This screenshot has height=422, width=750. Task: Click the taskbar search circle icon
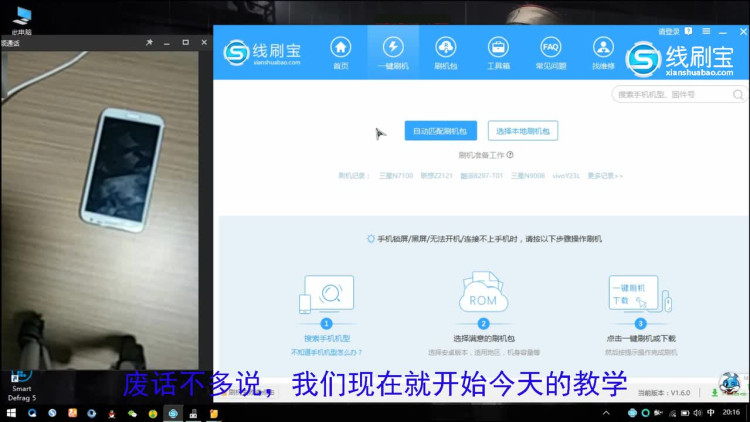click(x=32, y=413)
